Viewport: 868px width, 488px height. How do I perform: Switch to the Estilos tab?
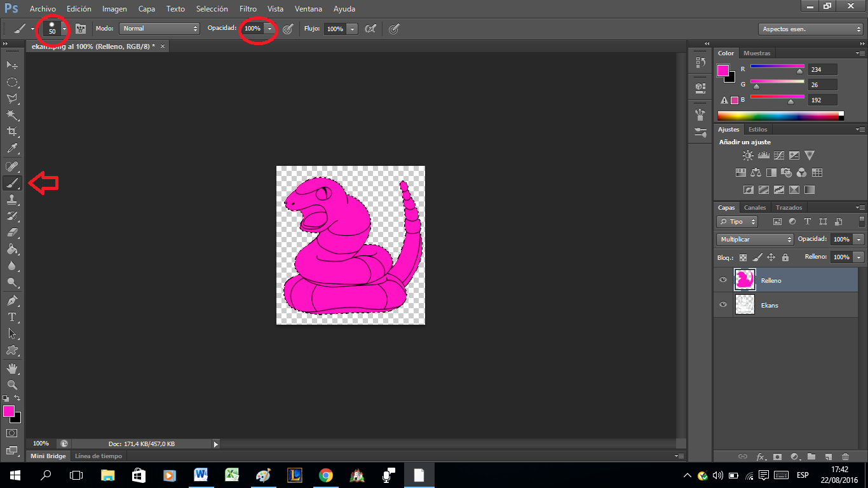758,130
